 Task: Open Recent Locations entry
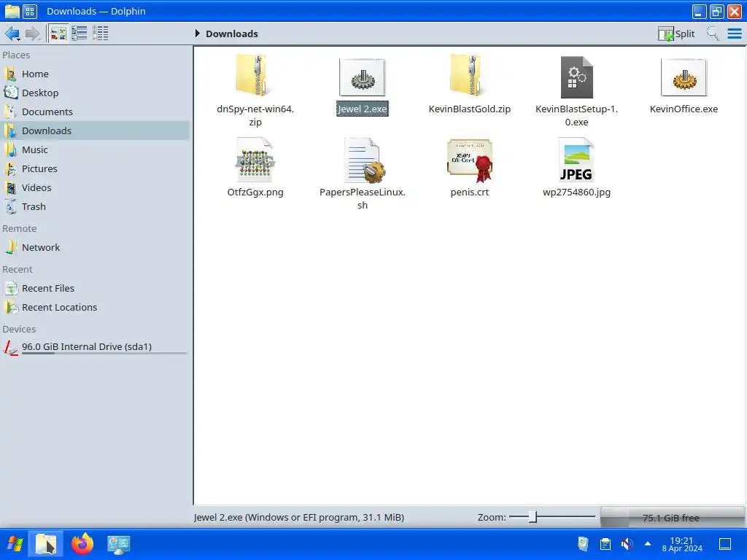pyautogui.click(x=96, y=308)
